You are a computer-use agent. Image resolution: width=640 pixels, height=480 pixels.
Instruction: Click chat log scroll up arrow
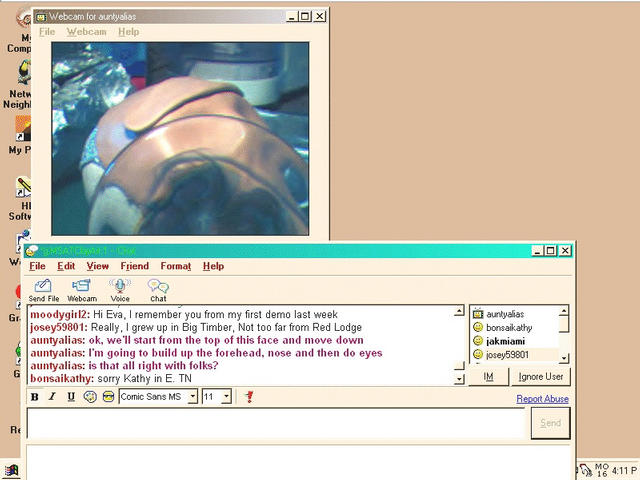pos(459,311)
